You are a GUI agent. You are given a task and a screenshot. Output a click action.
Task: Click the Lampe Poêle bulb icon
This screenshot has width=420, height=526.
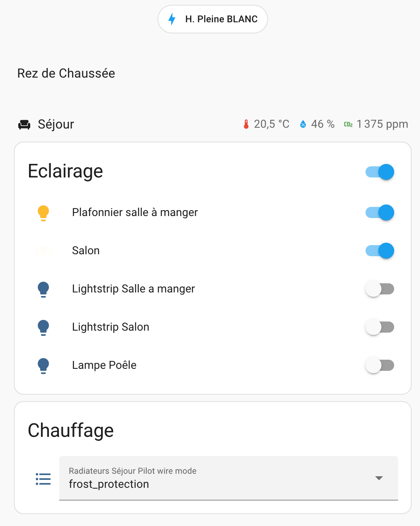coord(43,365)
